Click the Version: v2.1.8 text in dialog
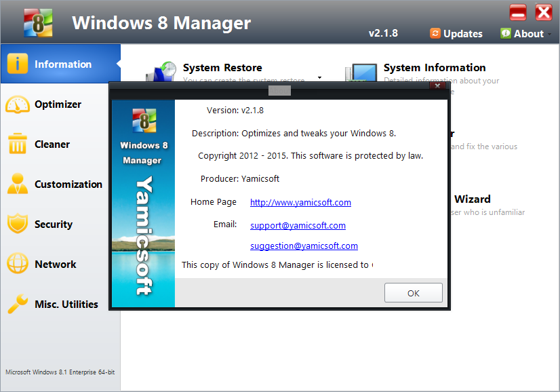Viewport: 560px width, 392px height. [235, 111]
